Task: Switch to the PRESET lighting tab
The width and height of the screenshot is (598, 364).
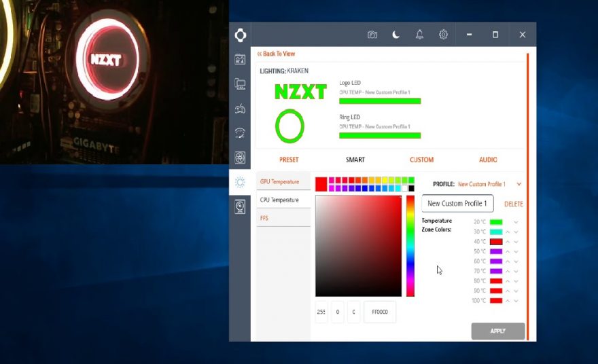Action: (289, 160)
